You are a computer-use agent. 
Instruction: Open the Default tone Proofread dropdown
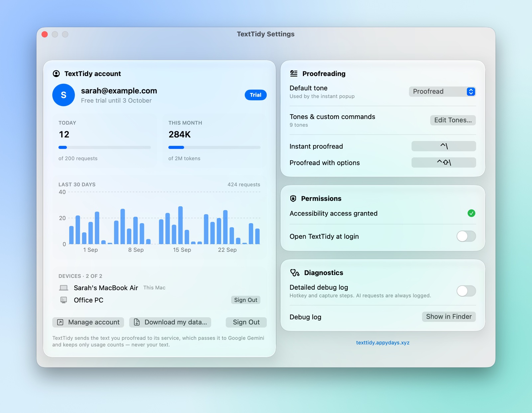tap(442, 91)
